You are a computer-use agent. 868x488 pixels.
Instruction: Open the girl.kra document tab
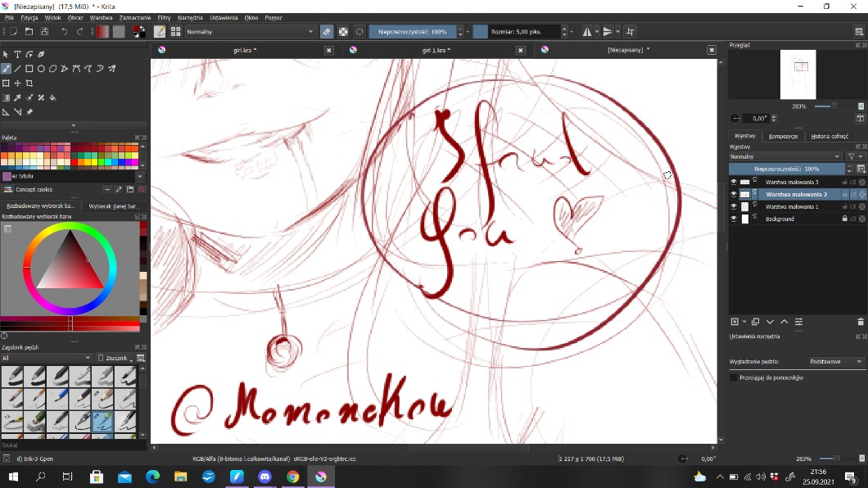point(245,50)
